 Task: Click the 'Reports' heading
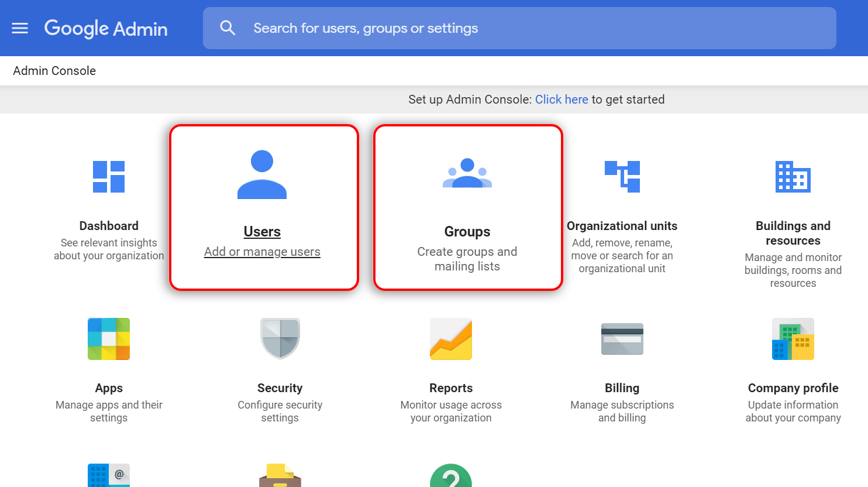click(451, 388)
